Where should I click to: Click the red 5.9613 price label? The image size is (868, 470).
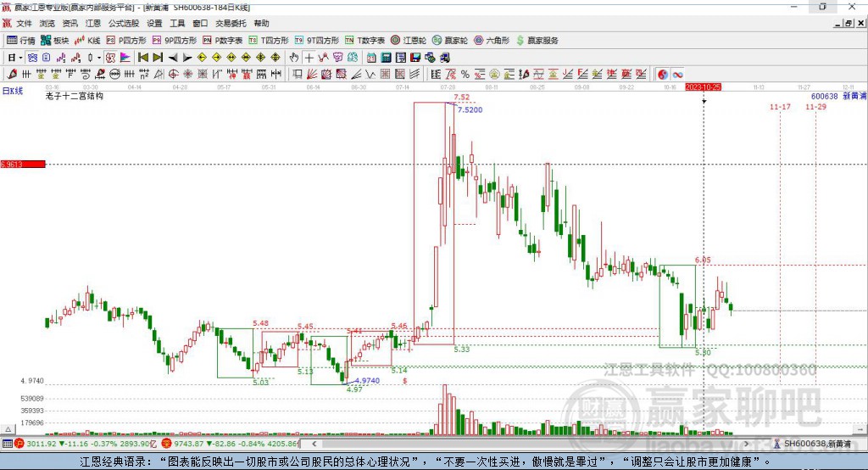(x=23, y=164)
